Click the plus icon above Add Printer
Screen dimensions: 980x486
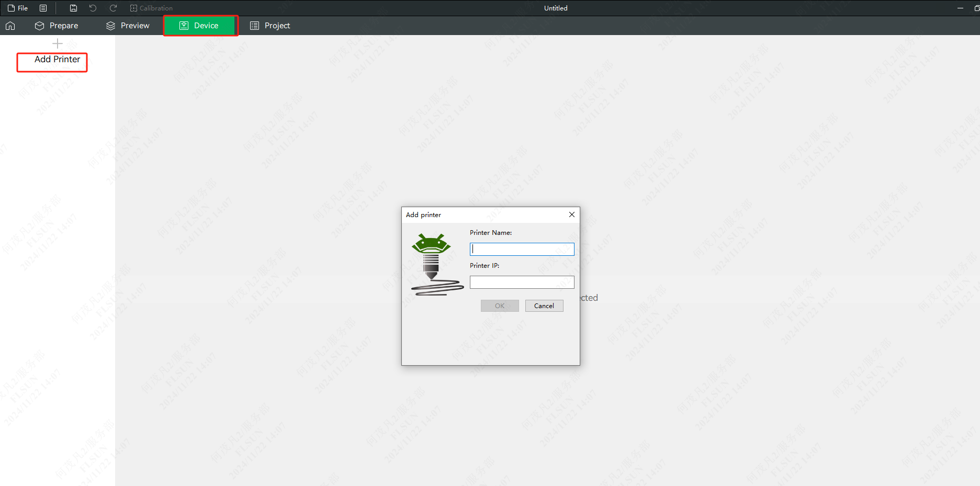(58, 43)
